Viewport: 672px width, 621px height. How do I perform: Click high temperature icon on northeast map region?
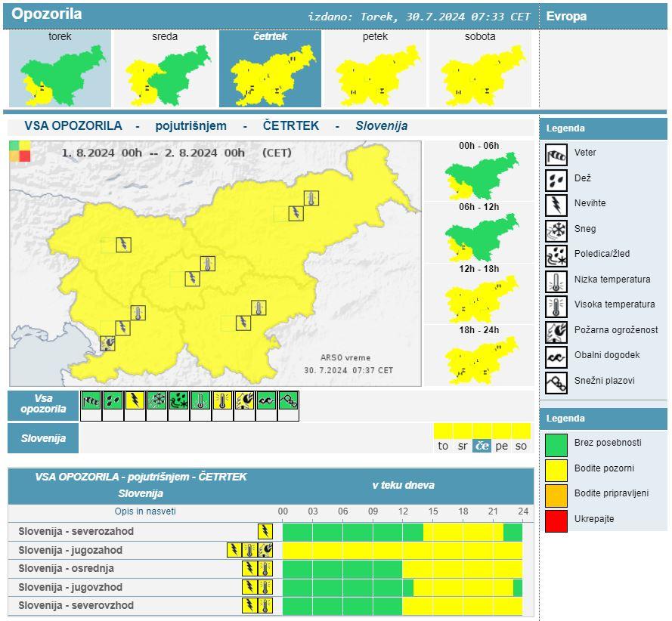[x=311, y=199]
